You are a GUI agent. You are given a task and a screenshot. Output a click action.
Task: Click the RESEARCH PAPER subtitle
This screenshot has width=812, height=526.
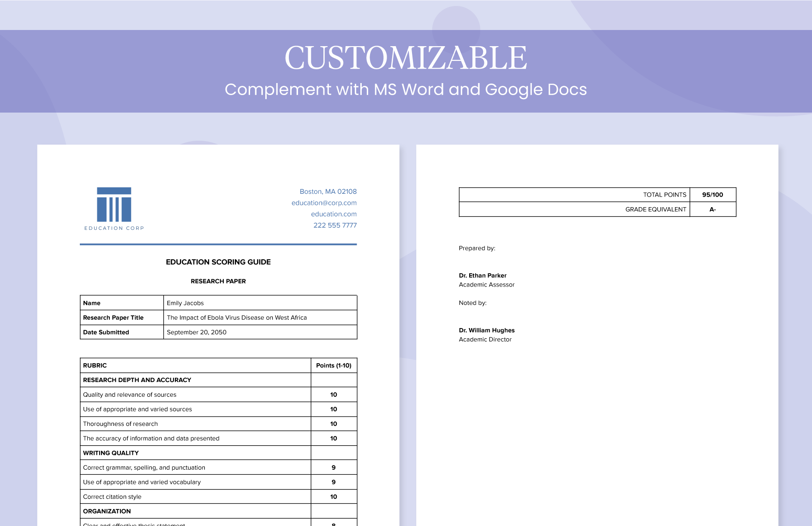(x=218, y=281)
